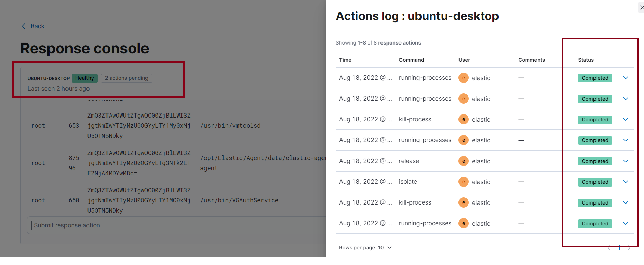Viewport: 644px width, 265px height.
Task: Expand the first running-processes action details
Action: (625, 78)
